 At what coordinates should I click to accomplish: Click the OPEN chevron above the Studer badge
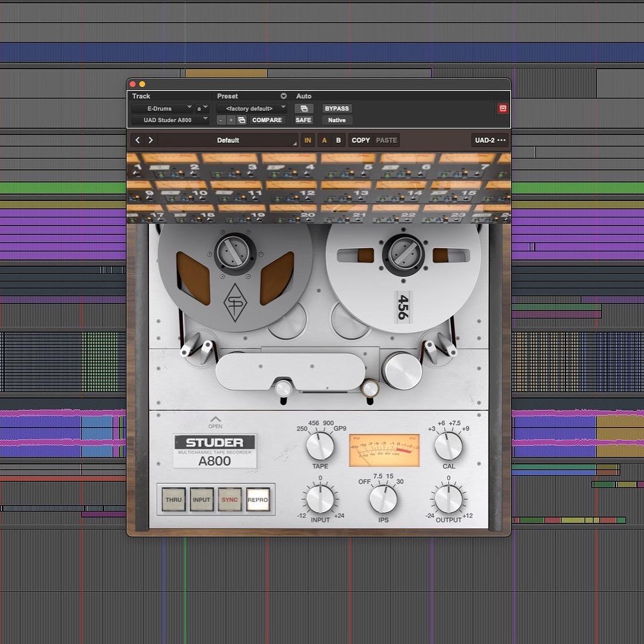pos(215,422)
